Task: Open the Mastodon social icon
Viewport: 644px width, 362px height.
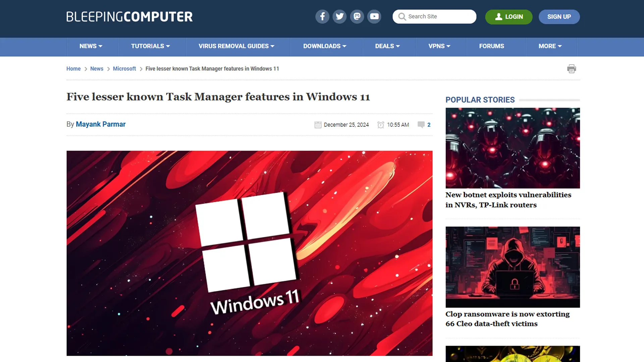Action: (x=357, y=16)
